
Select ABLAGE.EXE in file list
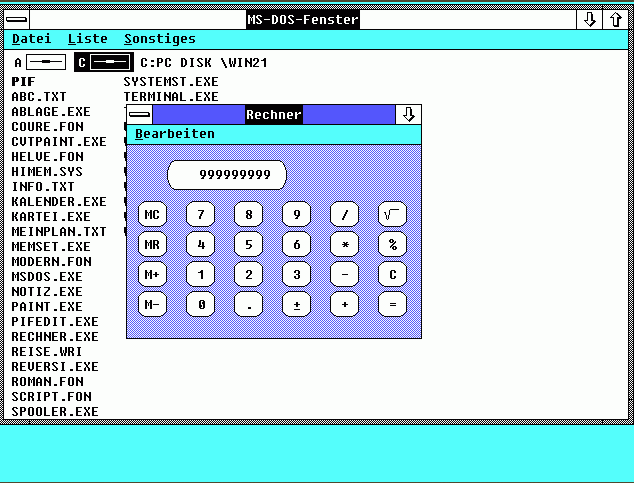click(x=51, y=112)
